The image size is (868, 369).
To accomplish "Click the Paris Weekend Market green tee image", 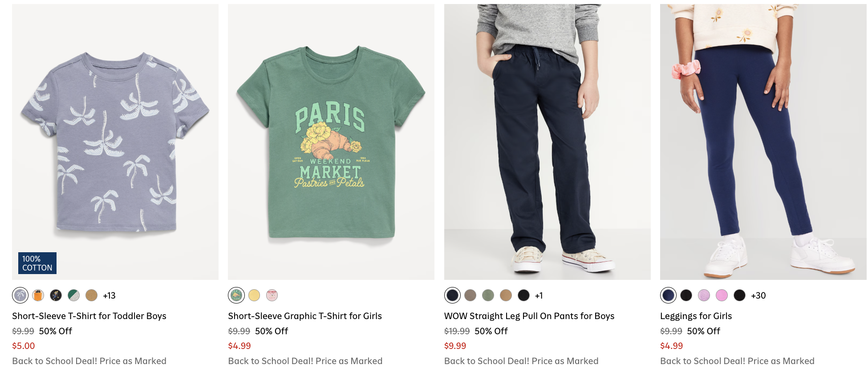I will click(331, 142).
